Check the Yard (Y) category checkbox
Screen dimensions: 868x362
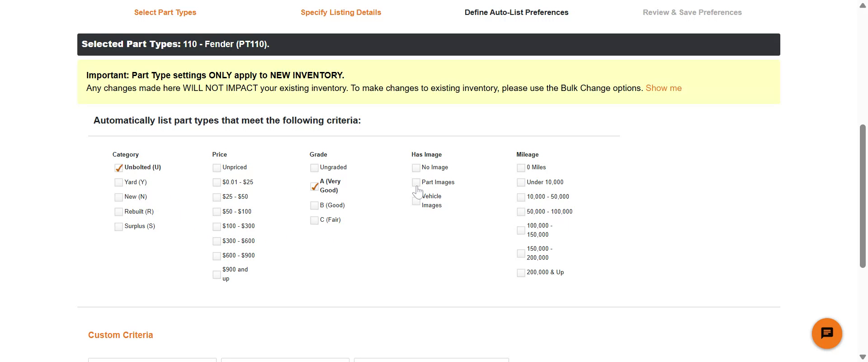118,182
